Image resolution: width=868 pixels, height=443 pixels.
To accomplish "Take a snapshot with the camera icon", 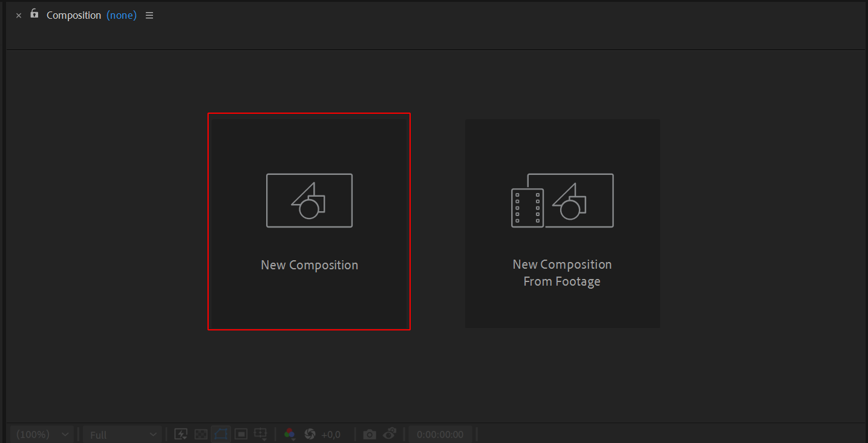I will pyautogui.click(x=369, y=435).
